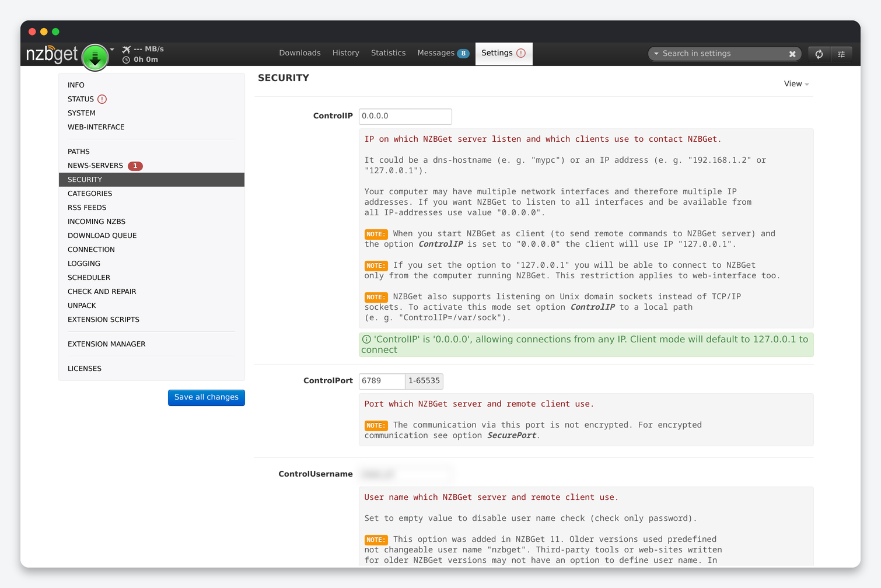Click the SECURITY page heading
Viewport: 881px width, 588px height.
coord(284,78)
